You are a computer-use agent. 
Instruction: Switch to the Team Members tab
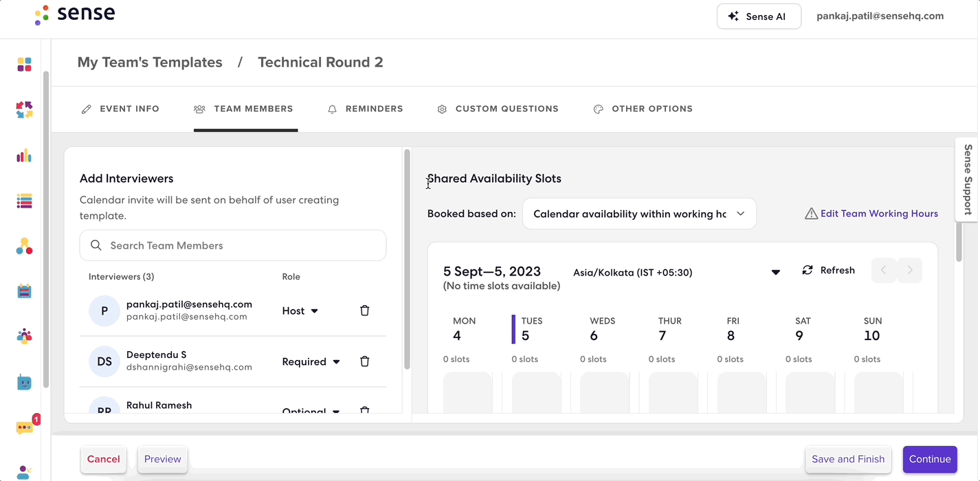(244, 109)
